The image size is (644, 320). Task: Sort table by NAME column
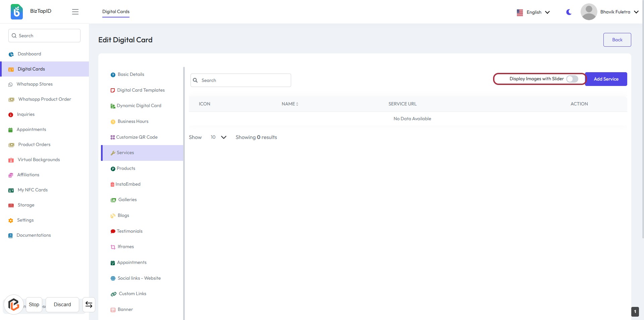pyautogui.click(x=290, y=104)
